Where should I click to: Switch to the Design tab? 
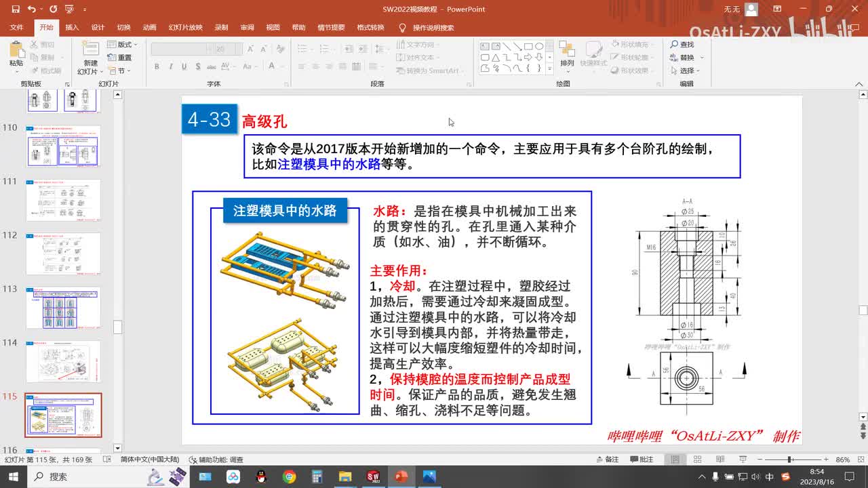98,28
